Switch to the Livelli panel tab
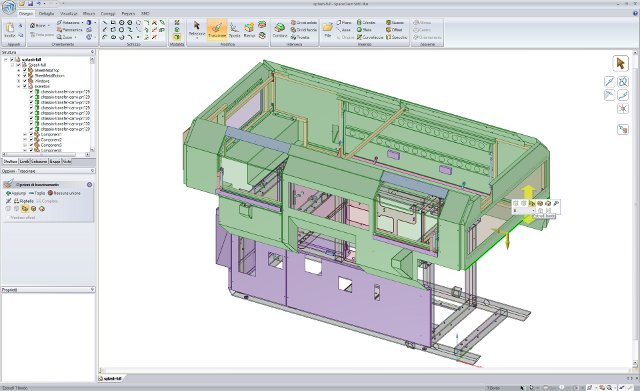Viewport: 640px width, 391px height. [24, 162]
